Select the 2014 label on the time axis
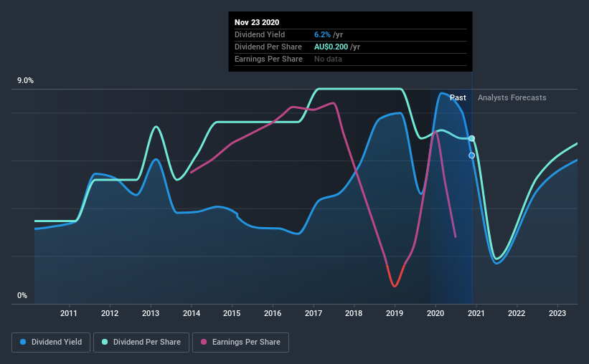Image resolution: width=589 pixels, height=364 pixels. pos(192,313)
